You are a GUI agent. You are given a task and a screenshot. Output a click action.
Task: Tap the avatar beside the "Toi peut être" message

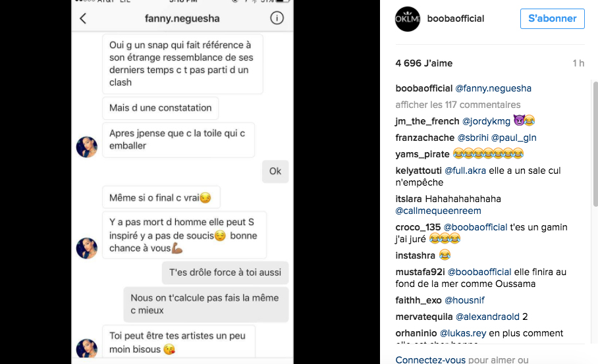[87, 348]
